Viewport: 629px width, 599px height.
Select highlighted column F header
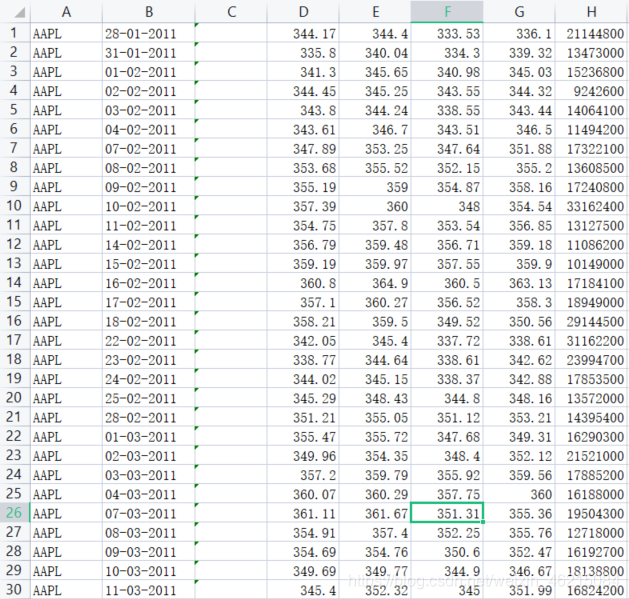(447, 12)
